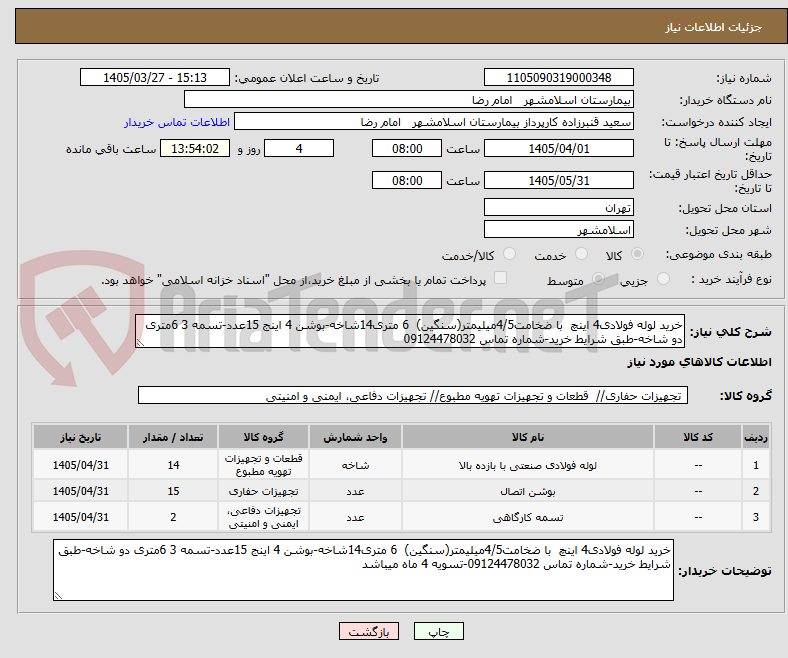This screenshot has width=788, height=658.
Task: Click the تاریخ نیاز column header
Action: coord(80,437)
